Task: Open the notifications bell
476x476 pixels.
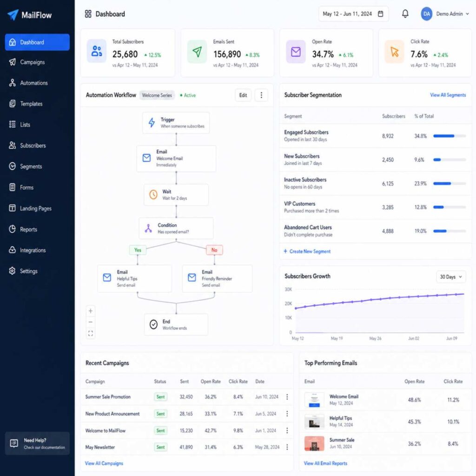Action: 405,13
